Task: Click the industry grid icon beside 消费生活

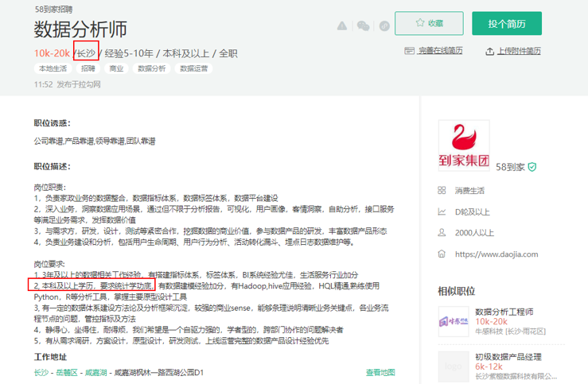Action: click(x=442, y=191)
